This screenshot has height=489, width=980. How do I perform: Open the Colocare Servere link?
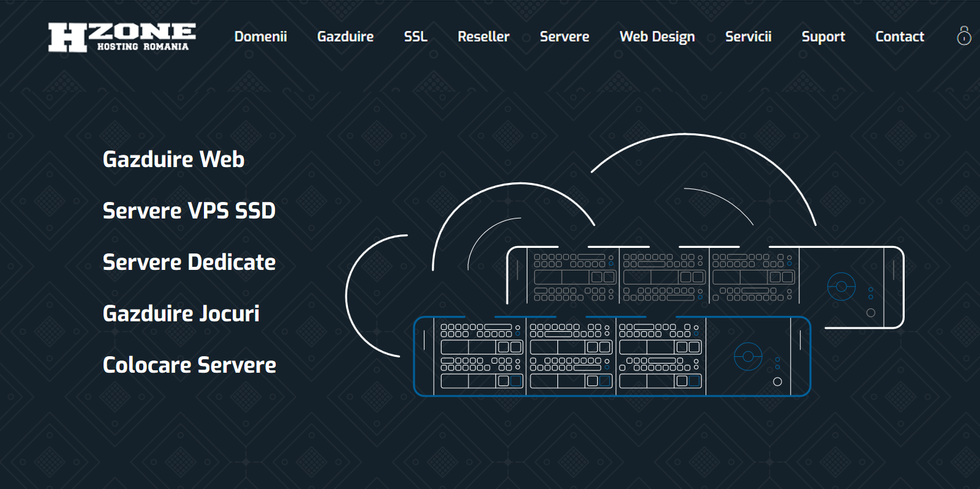(x=189, y=365)
